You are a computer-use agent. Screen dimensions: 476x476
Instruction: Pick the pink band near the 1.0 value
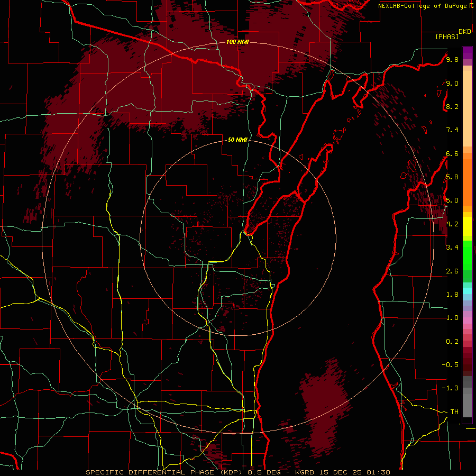point(467,321)
